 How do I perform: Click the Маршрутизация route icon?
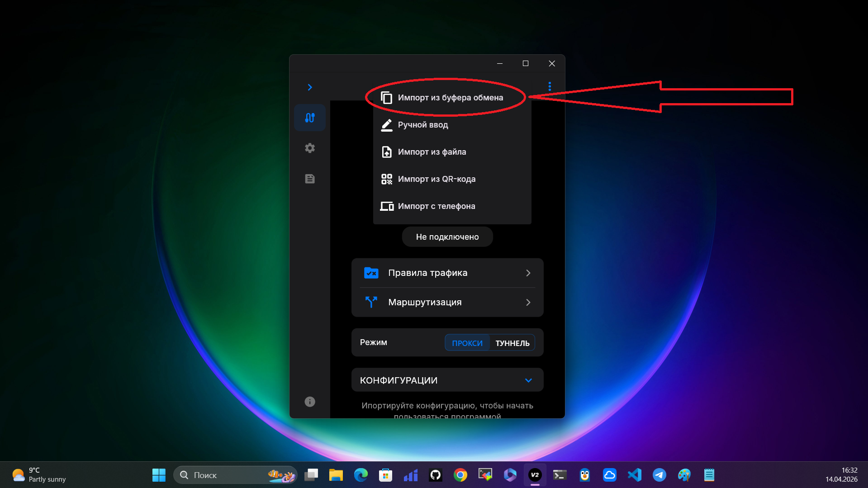[371, 302]
